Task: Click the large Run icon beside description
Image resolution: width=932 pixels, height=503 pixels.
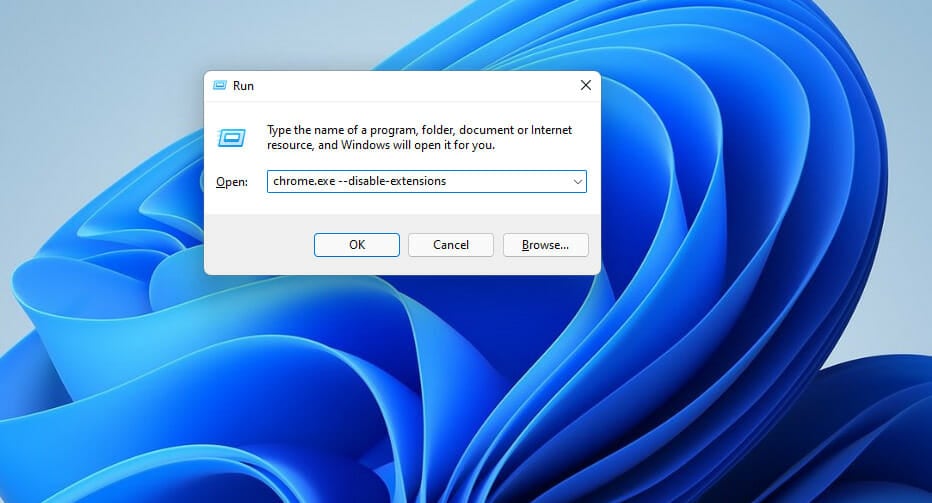Action: point(231,137)
